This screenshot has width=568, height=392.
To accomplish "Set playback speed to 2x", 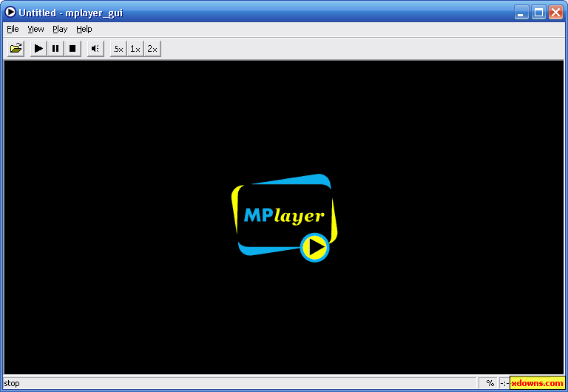I will pyautogui.click(x=152, y=49).
